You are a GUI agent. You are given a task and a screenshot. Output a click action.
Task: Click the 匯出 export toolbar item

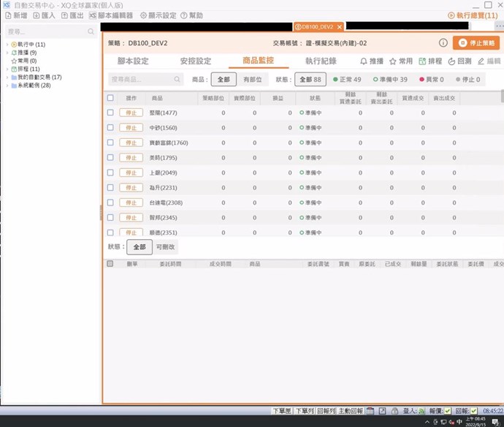pos(72,15)
